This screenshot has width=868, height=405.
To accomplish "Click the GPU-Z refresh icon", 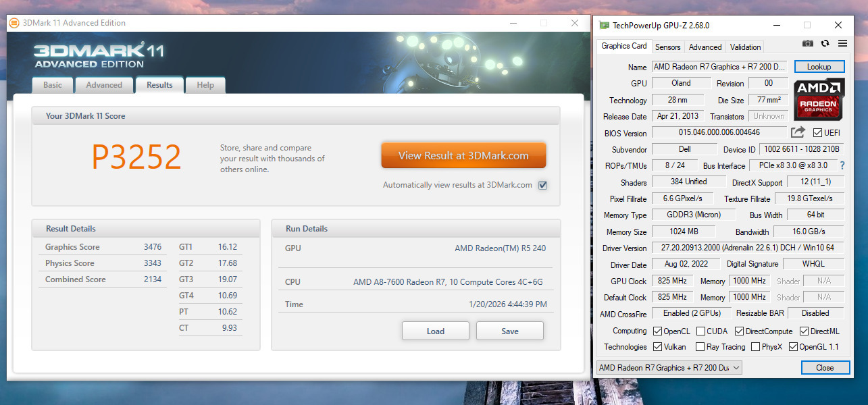I will [825, 43].
